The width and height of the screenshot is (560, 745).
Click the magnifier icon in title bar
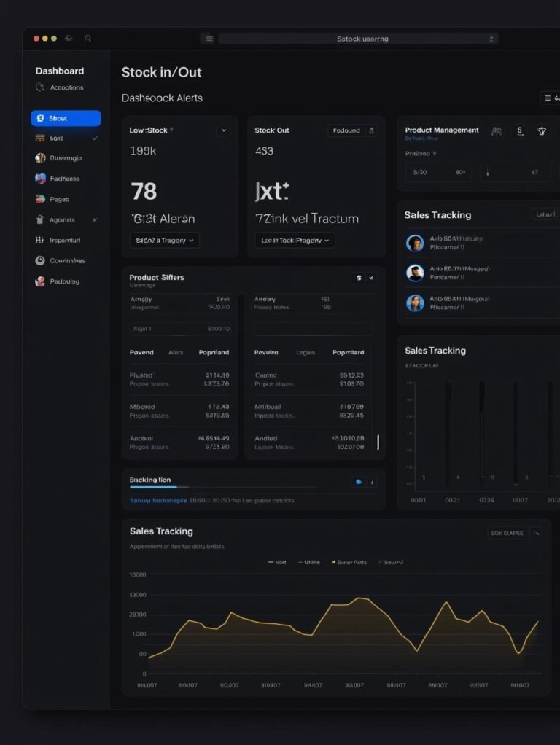88,39
